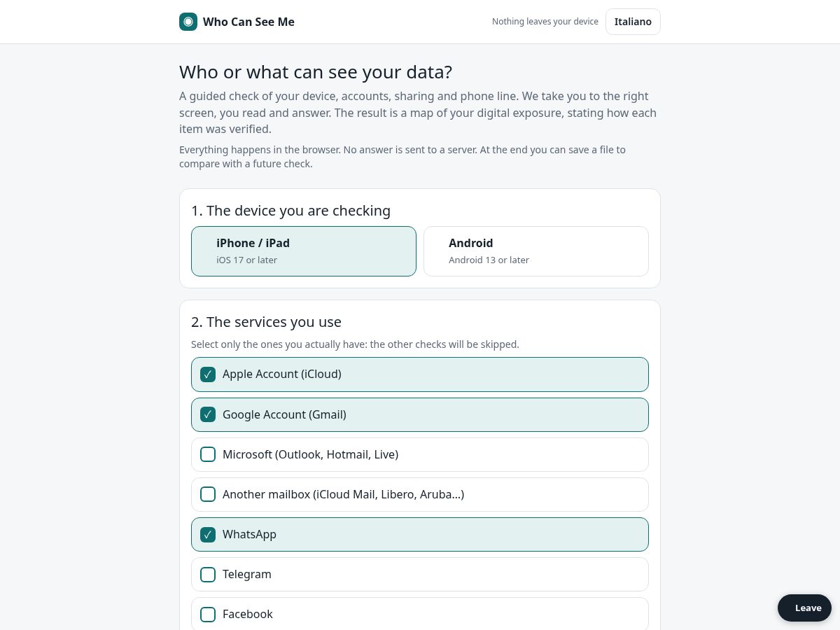Uncheck the WhatsApp checkbox
The image size is (840, 630).
(208, 535)
